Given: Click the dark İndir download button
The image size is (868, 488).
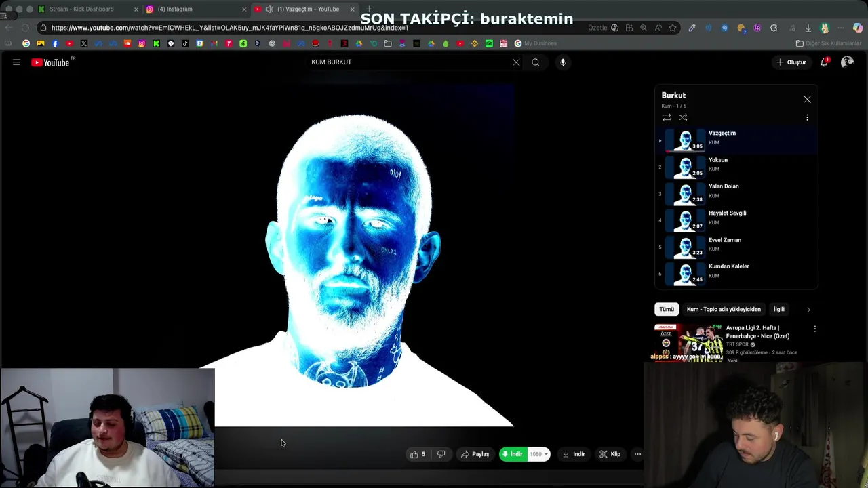Looking at the screenshot, I should tap(574, 454).
